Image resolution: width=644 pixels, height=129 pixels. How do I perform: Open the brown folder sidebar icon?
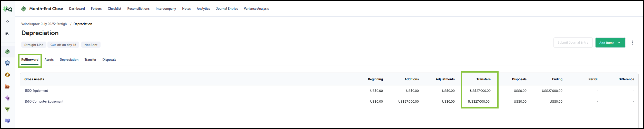coord(7,86)
